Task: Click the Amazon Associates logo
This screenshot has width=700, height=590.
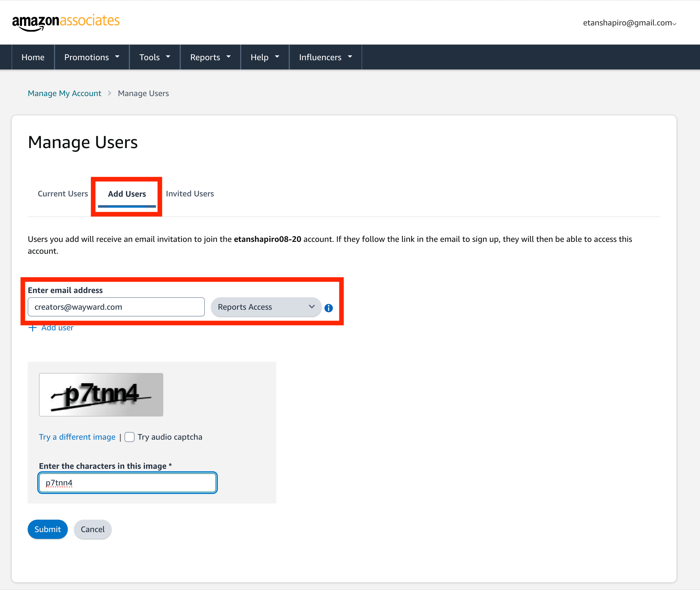Action: [66, 23]
